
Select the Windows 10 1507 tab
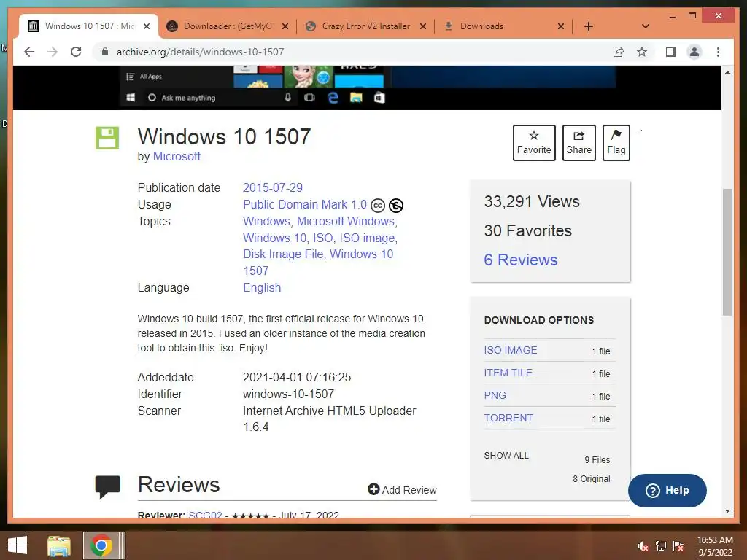click(88, 26)
